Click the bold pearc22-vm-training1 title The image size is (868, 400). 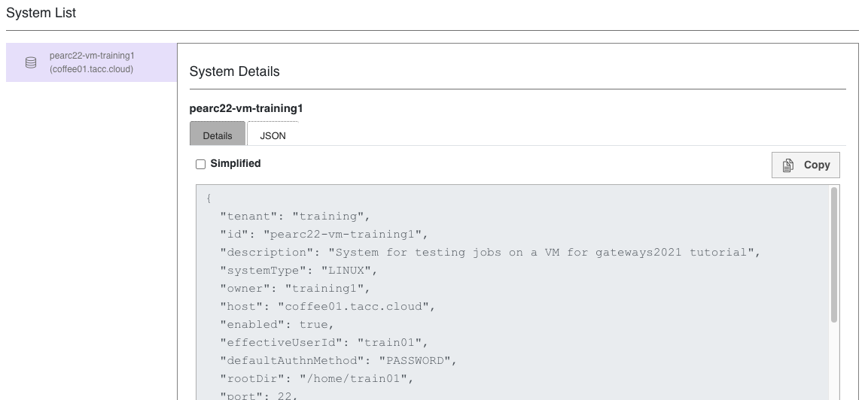tap(246, 108)
